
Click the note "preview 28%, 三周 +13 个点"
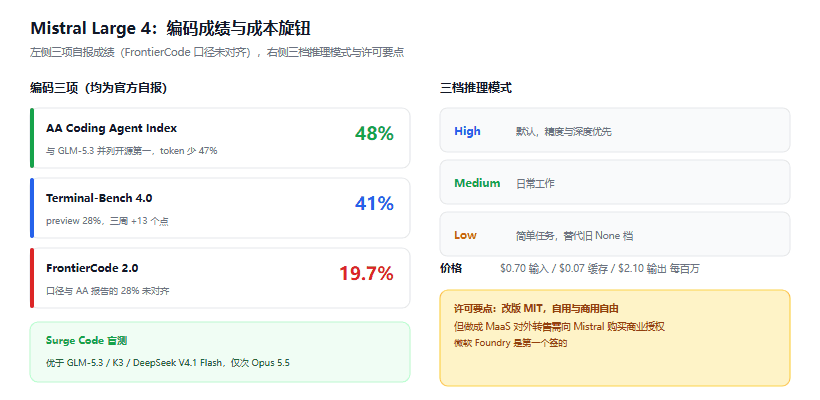coord(107,221)
